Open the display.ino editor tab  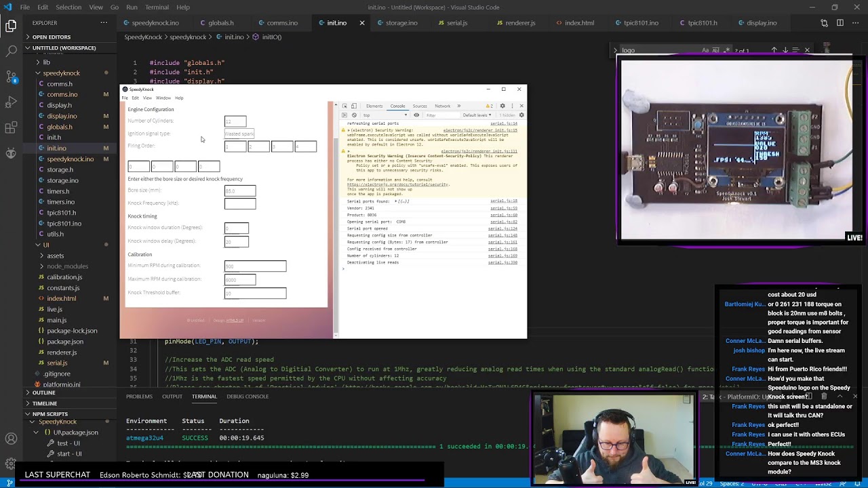coord(762,23)
